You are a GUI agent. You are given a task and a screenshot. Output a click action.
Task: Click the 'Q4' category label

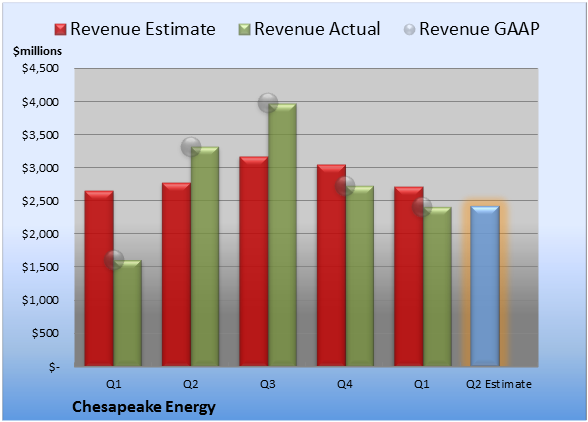point(345,384)
